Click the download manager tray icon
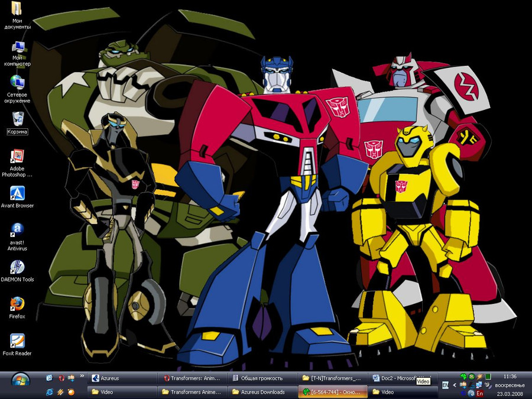 coord(463,385)
